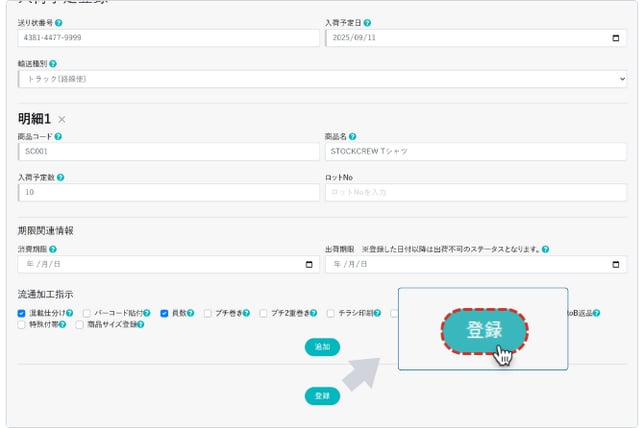
Task: Uncheck the 員数 checkbox
Action: coord(164,313)
